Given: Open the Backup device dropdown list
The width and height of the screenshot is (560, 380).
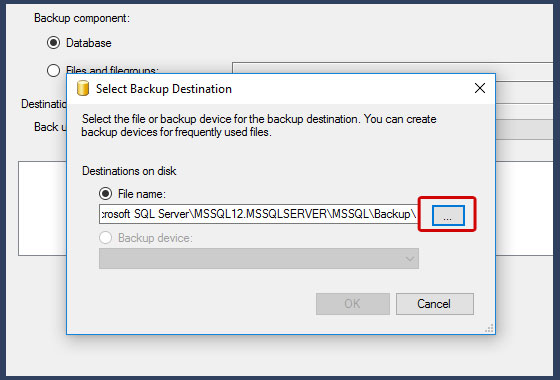Looking at the screenshot, I should (259, 259).
